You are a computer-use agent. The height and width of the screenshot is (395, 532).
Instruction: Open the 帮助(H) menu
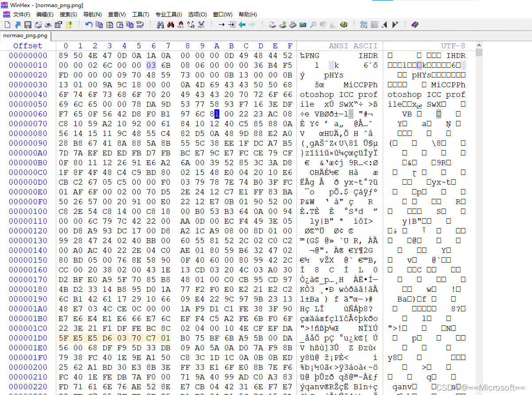(248, 15)
